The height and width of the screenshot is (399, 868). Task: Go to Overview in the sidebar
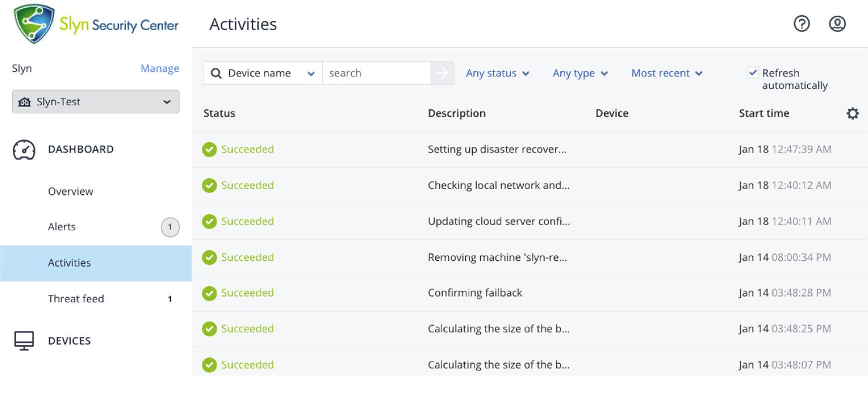(71, 191)
